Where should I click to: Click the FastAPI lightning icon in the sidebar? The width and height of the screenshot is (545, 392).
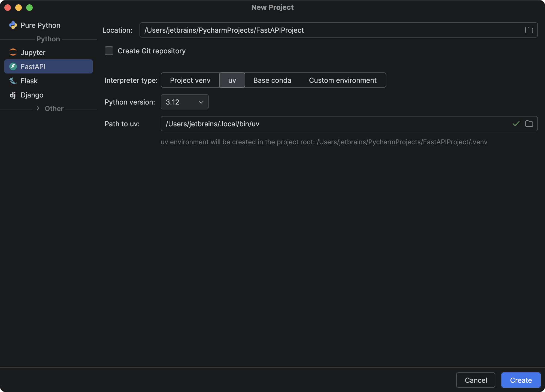(13, 66)
